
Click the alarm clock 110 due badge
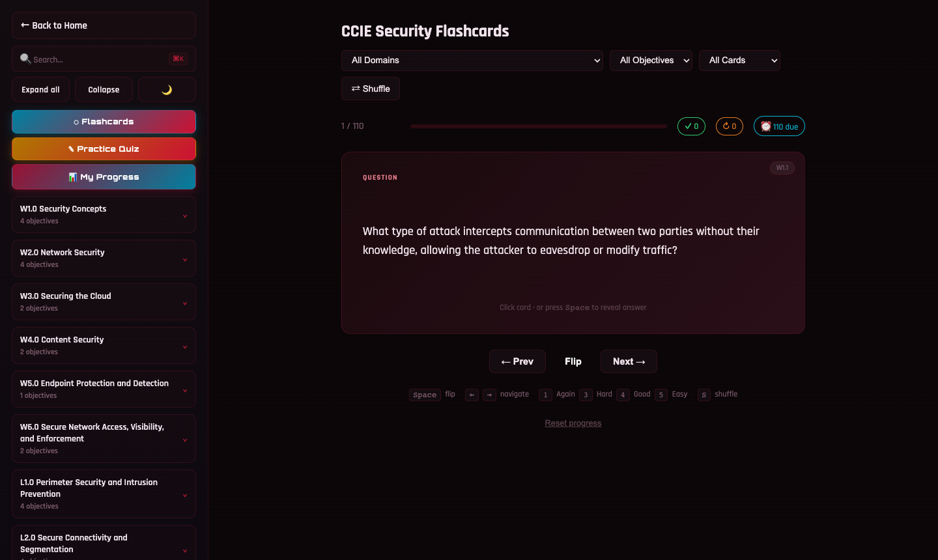point(779,126)
